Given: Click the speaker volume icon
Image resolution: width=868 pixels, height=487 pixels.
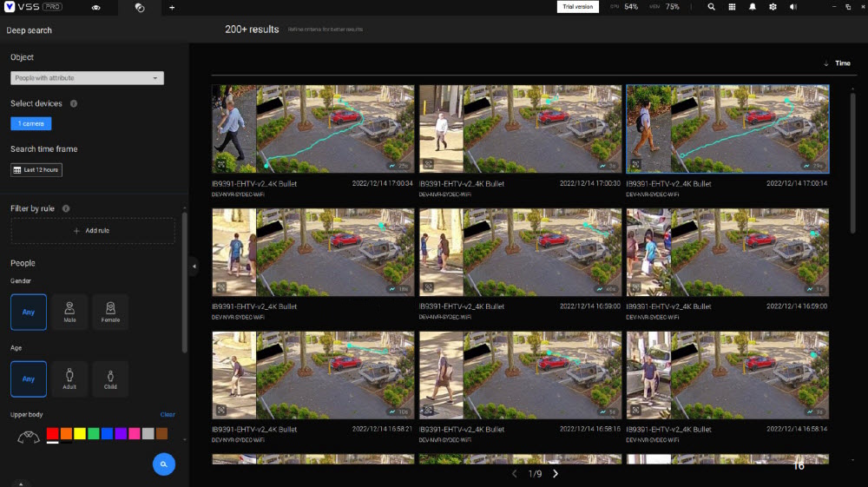Looking at the screenshot, I should click(x=793, y=7).
